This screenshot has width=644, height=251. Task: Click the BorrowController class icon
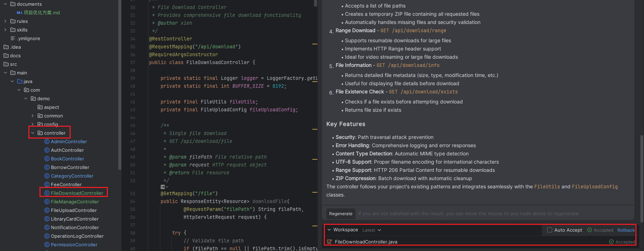[47, 167]
